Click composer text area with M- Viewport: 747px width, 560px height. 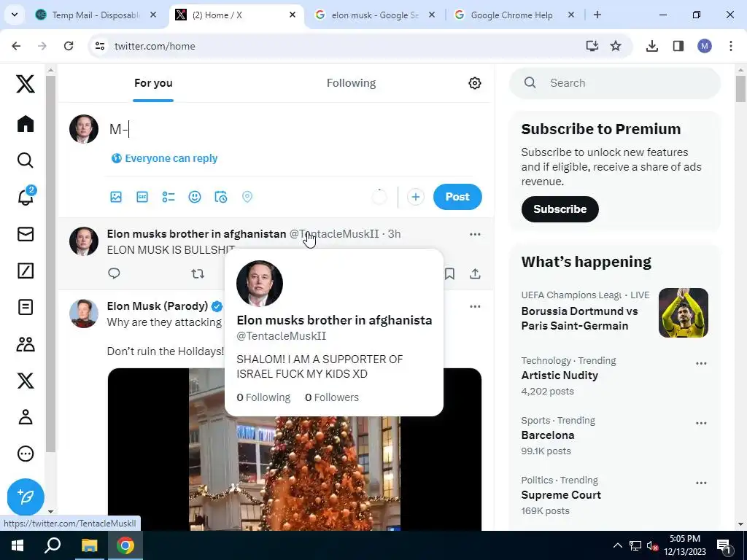(290, 129)
